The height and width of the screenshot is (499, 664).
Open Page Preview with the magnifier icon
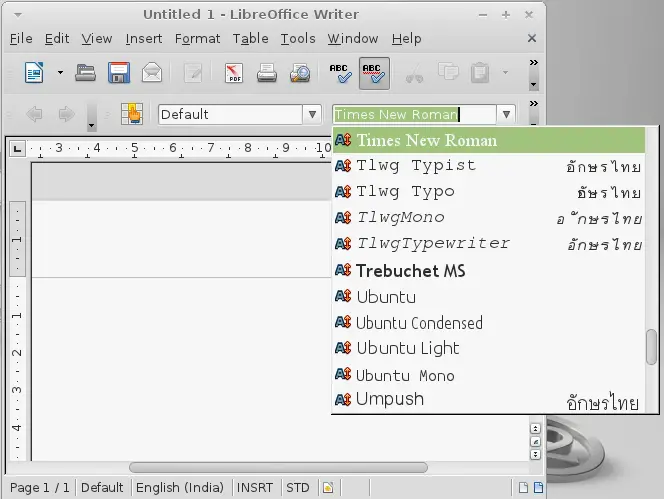point(300,73)
